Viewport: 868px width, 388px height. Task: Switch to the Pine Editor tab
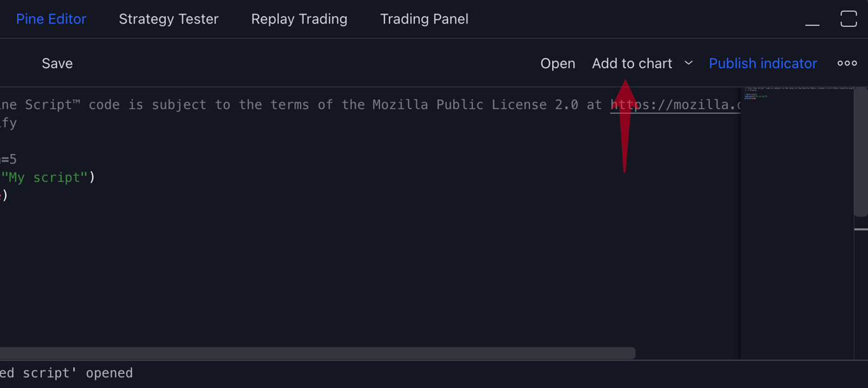pyautogui.click(x=51, y=19)
